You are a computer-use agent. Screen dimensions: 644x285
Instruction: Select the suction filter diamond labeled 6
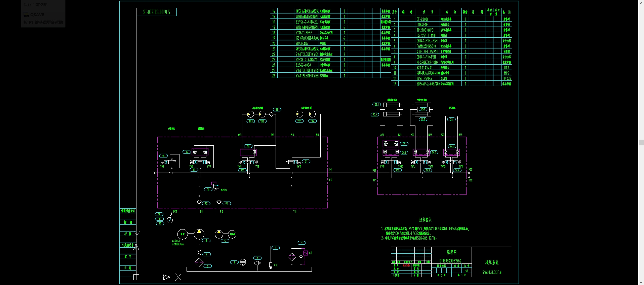[x=199, y=262]
